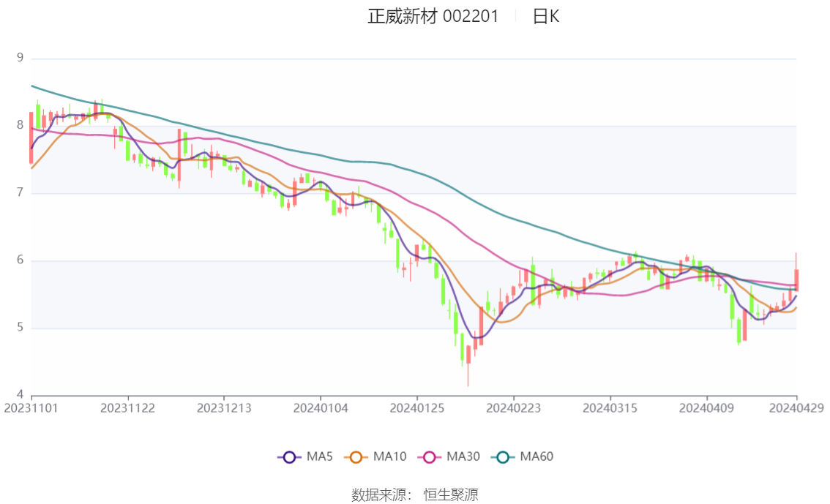Viewport: 830px width, 504px height.
Task: Click the MA5 legend label text
Action: 320,456
